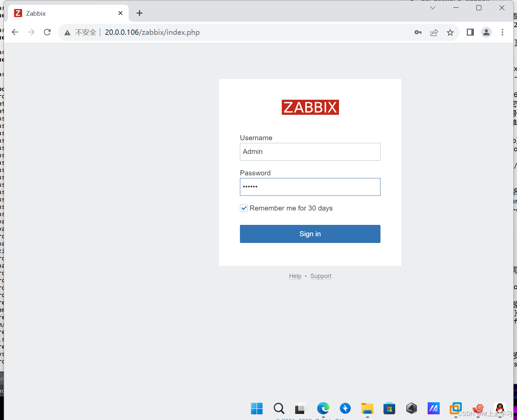517x420 pixels.
Task: Click the not-secure warning triangle icon
Action: coord(67,32)
